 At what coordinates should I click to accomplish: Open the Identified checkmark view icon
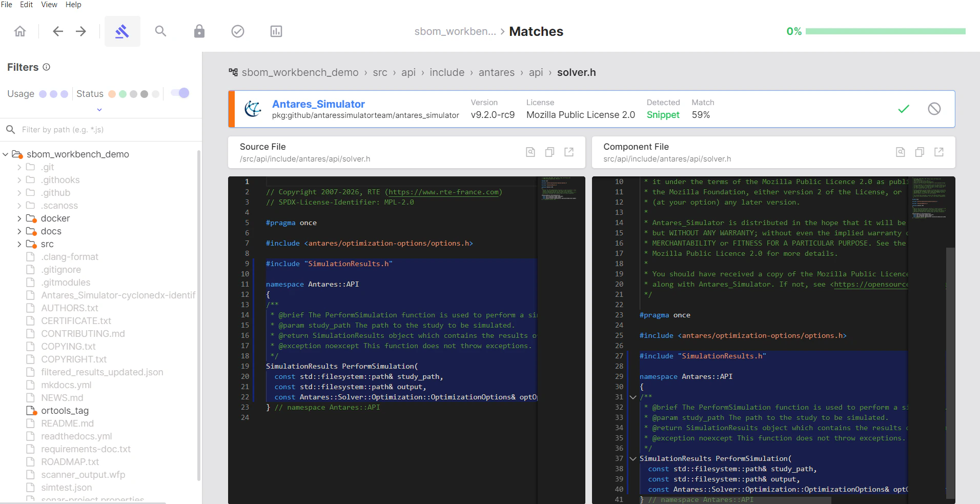(237, 31)
